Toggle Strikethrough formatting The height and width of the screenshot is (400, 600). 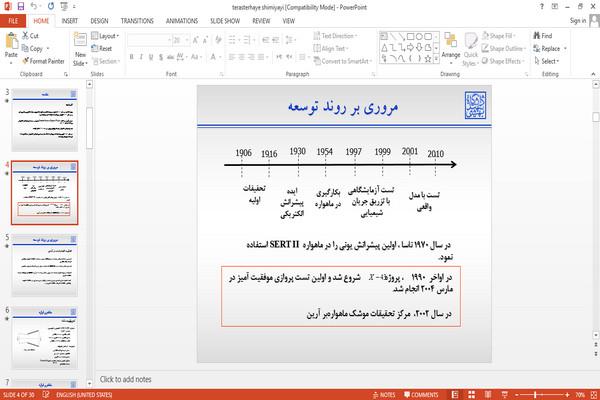170,57
